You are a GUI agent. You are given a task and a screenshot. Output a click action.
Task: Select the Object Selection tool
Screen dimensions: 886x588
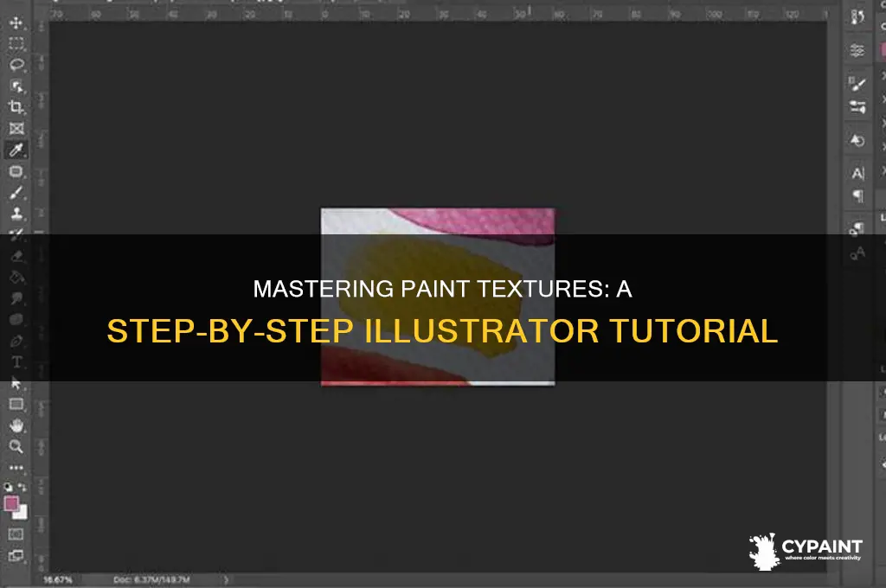click(x=16, y=86)
